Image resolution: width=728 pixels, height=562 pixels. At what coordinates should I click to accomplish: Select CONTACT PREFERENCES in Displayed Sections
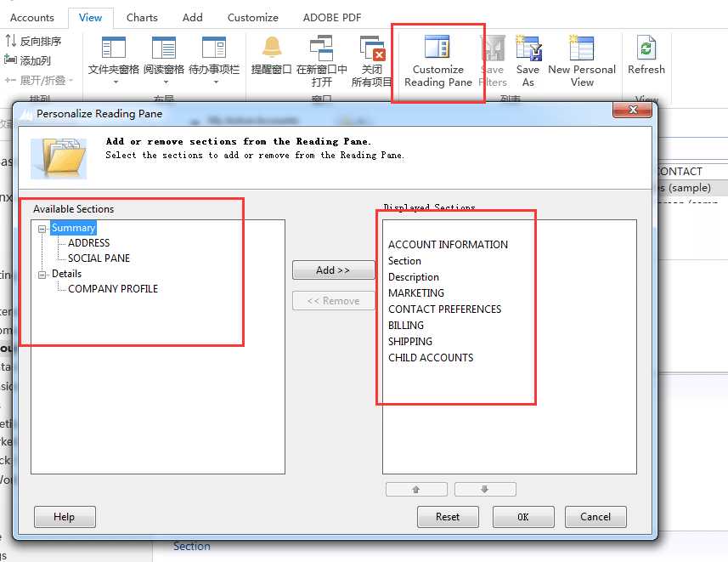tap(445, 309)
